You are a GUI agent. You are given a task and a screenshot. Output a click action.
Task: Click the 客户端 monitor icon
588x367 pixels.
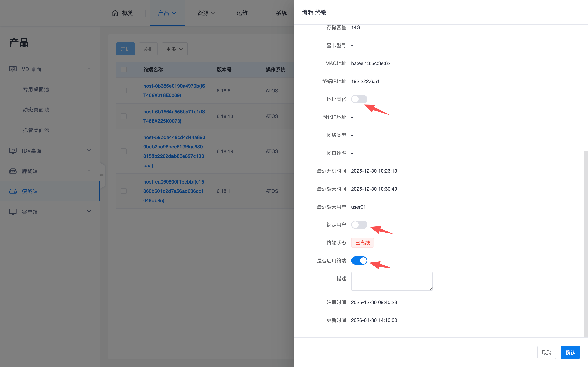[13, 212]
